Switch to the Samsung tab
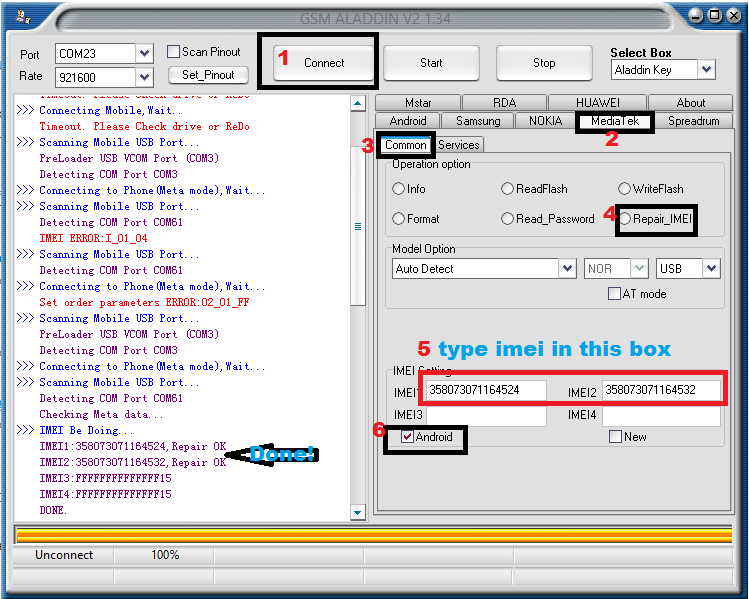The height and width of the screenshot is (599, 749). [x=478, y=121]
